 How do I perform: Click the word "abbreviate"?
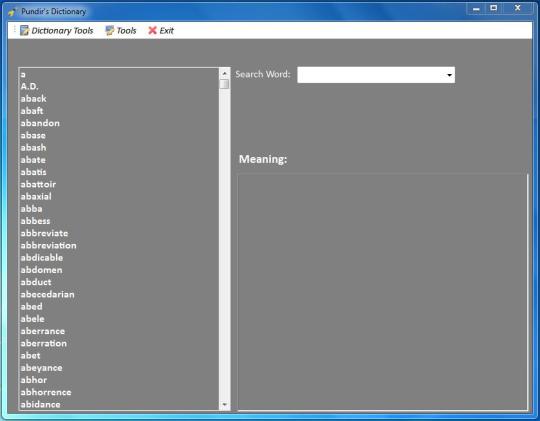(44, 233)
